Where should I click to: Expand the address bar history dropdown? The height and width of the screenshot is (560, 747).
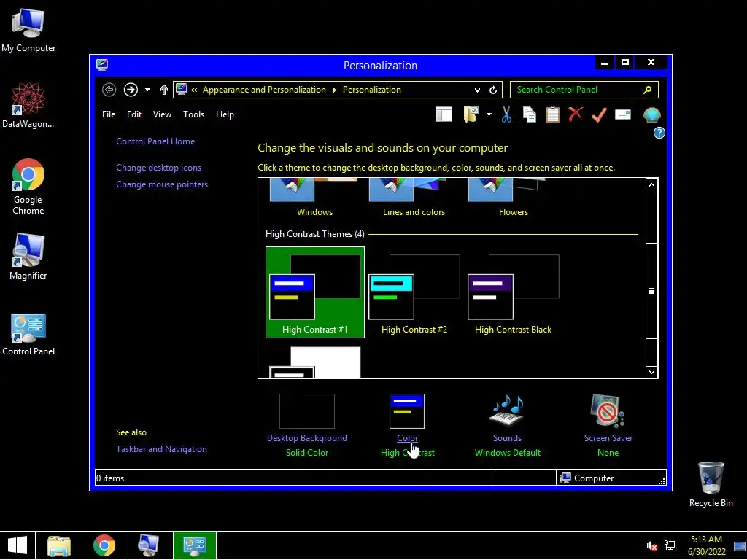477,90
